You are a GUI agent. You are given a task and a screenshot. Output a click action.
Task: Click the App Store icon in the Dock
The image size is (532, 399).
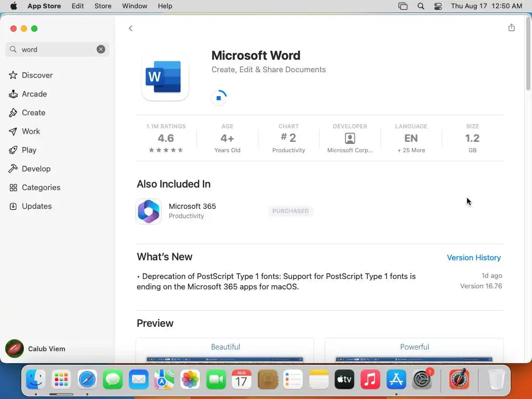[x=396, y=379]
